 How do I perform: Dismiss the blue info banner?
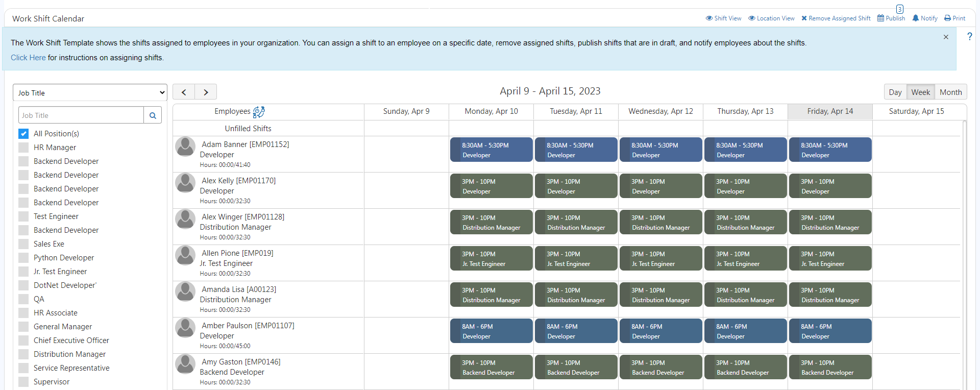[946, 37]
